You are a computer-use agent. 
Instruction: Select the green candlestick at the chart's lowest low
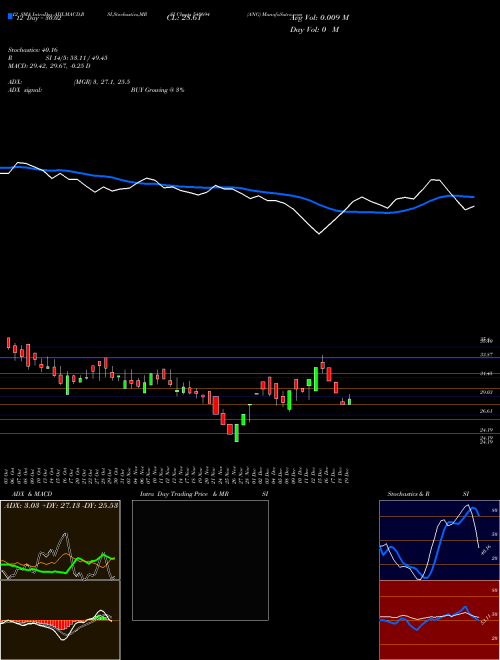[237, 433]
